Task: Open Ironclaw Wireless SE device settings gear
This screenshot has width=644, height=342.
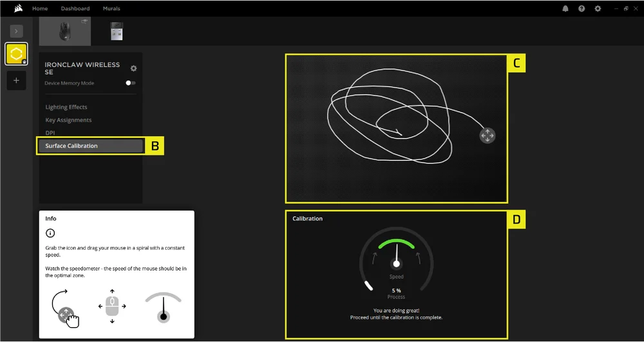Action: [133, 68]
